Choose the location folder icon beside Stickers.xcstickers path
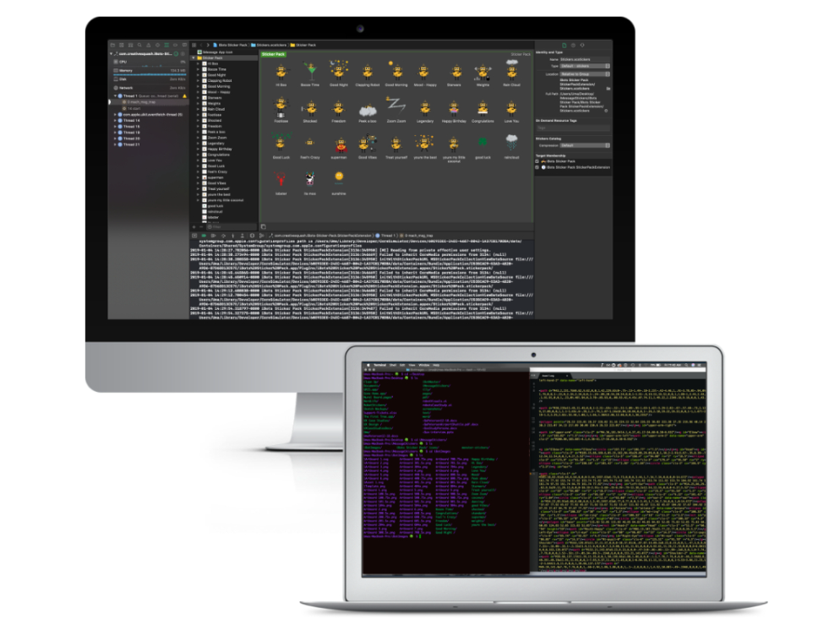The image size is (840, 636). tap(608, 89)
